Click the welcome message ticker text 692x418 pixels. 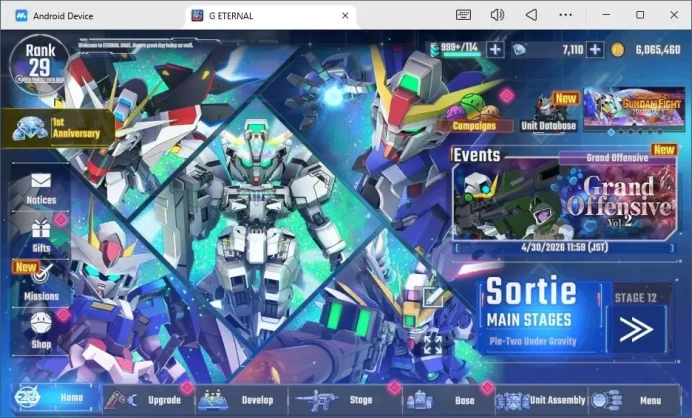135,45
